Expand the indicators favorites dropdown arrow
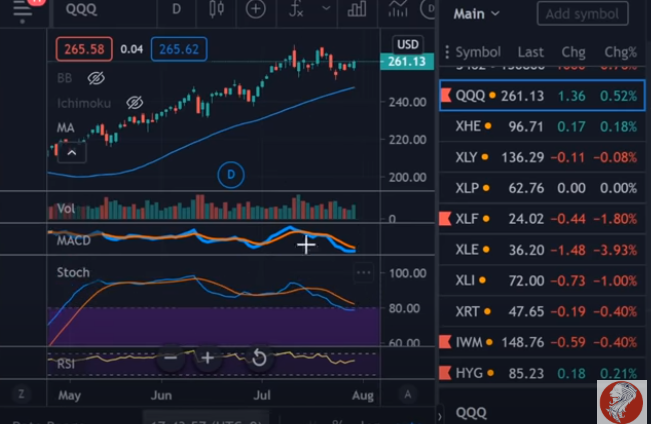 [x=326, y=8]
